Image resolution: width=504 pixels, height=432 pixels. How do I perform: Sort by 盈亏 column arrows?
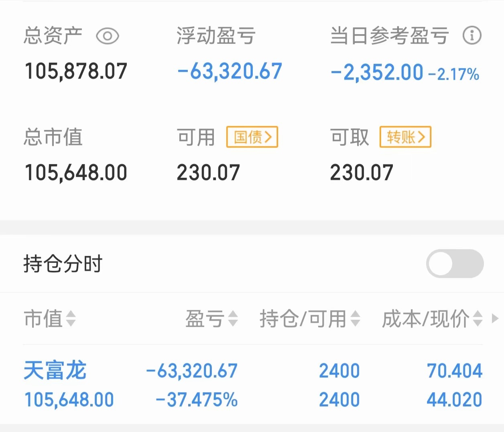233,319
